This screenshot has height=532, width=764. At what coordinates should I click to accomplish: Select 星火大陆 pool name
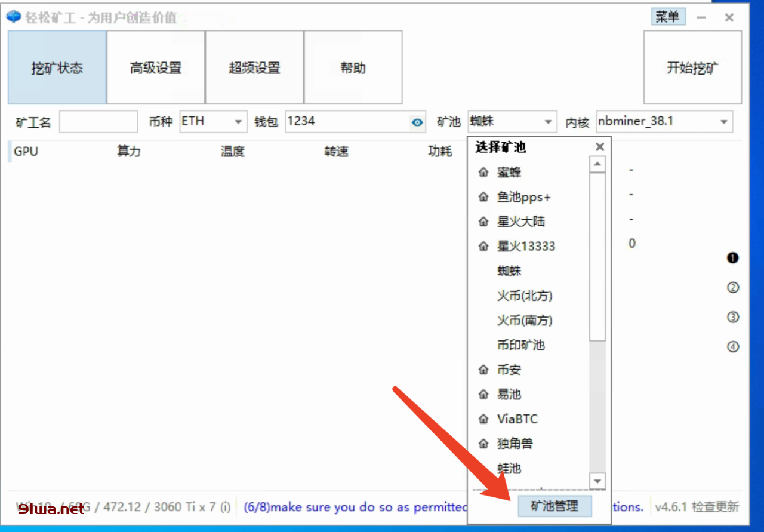[x=521, y=222]
